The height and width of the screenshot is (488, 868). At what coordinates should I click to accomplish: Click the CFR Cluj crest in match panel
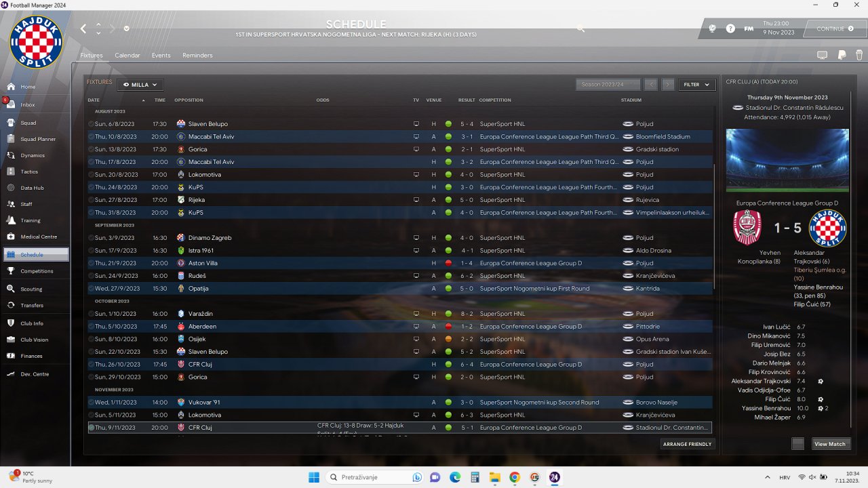747,228
